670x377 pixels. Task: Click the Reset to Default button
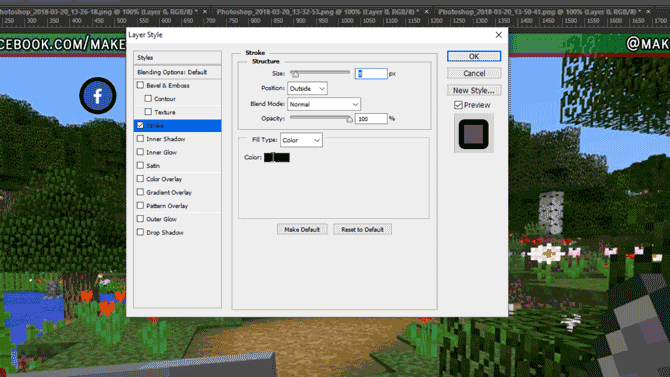coord(362,230)
